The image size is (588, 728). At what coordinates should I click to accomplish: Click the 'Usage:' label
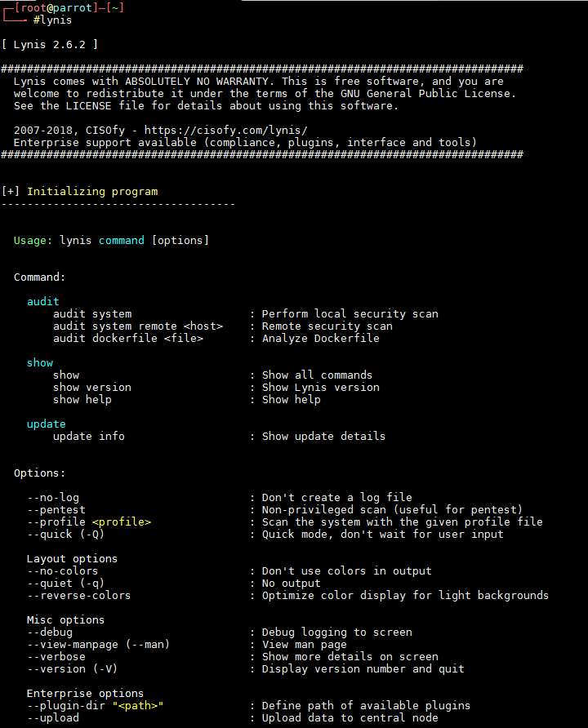(33, 241)
